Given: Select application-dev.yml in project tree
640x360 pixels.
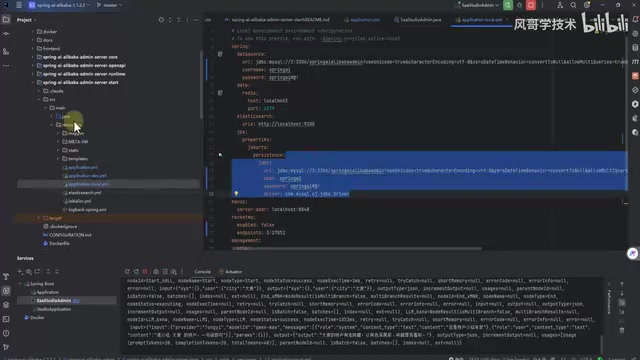Looking at the screenshot, I should [x=87, y=176].
